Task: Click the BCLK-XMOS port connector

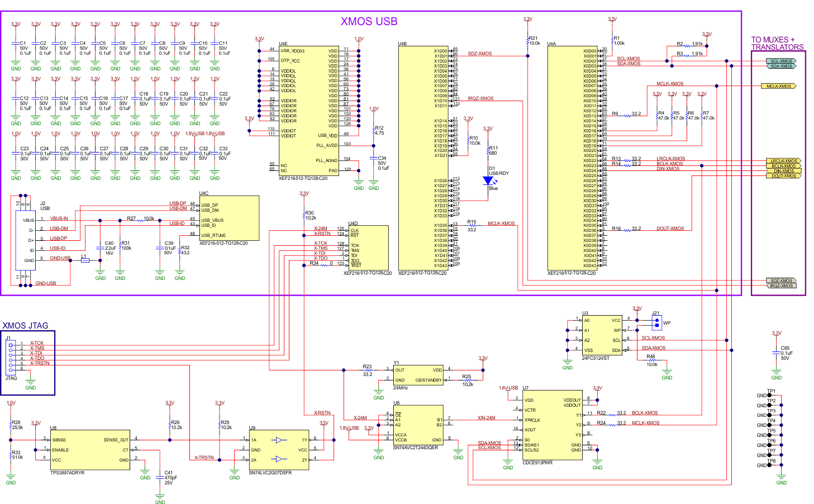Action: click(x=783, y=166)
